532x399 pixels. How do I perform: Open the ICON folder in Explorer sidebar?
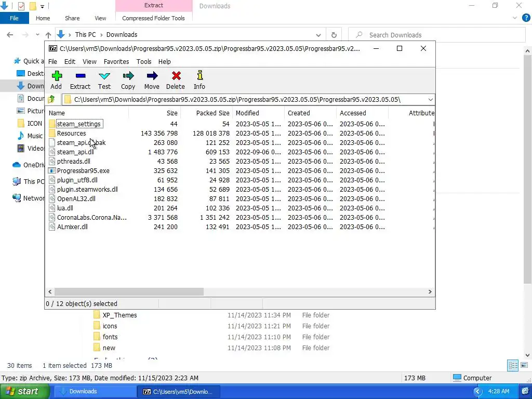point(30,123)
